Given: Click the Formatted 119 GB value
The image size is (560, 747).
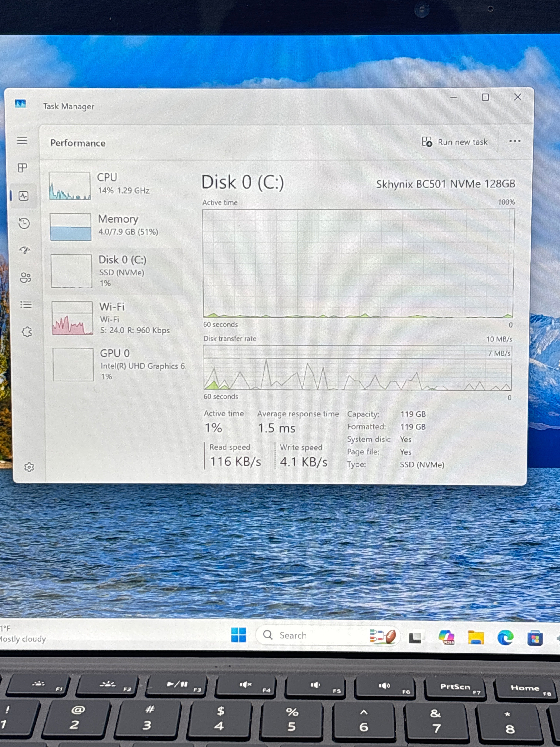Looking at the screenshot, I should (x=413, y=427).
